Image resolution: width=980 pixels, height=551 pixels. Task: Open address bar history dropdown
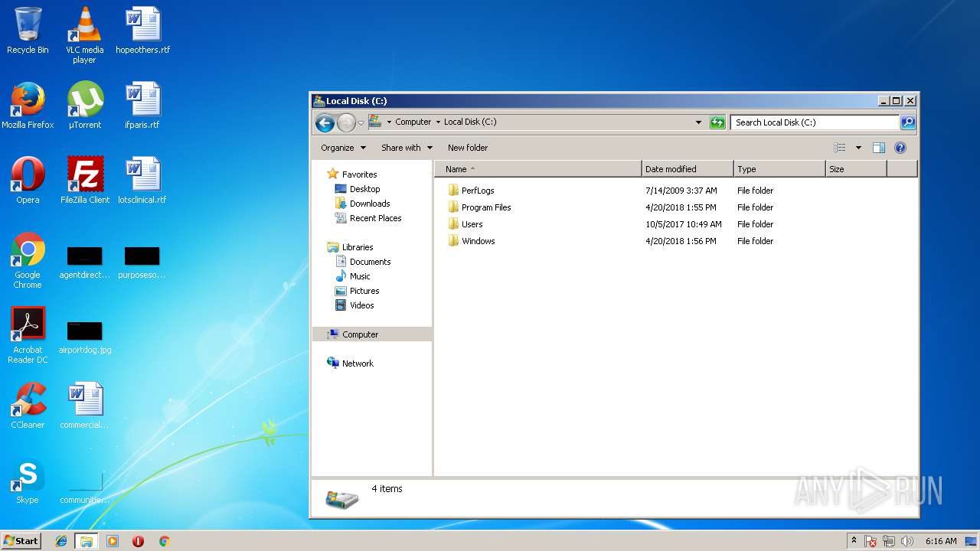698,122
